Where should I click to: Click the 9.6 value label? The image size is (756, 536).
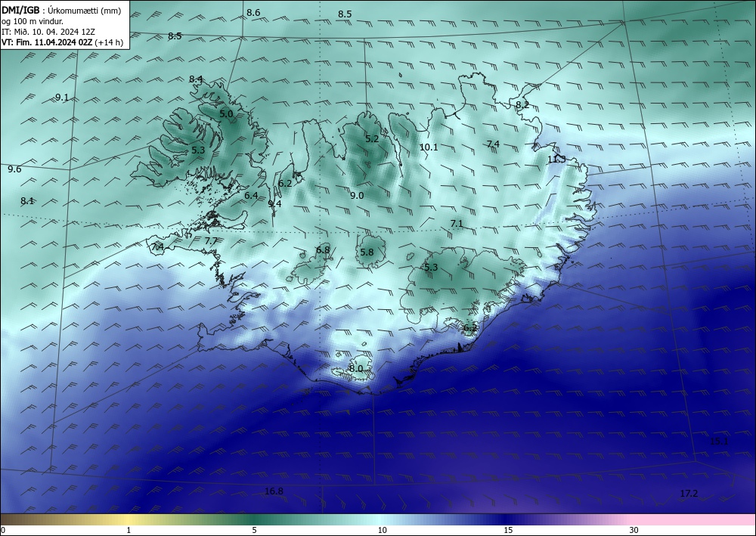[15, 169]
